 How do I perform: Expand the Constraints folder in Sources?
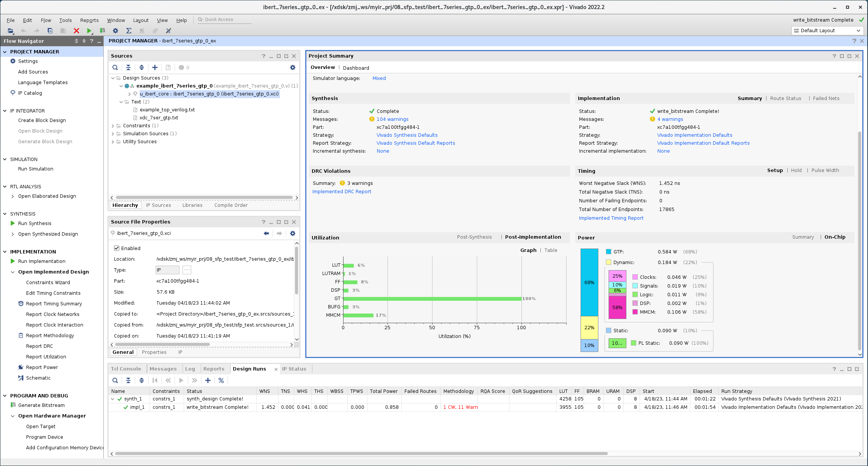pos(113,126)
